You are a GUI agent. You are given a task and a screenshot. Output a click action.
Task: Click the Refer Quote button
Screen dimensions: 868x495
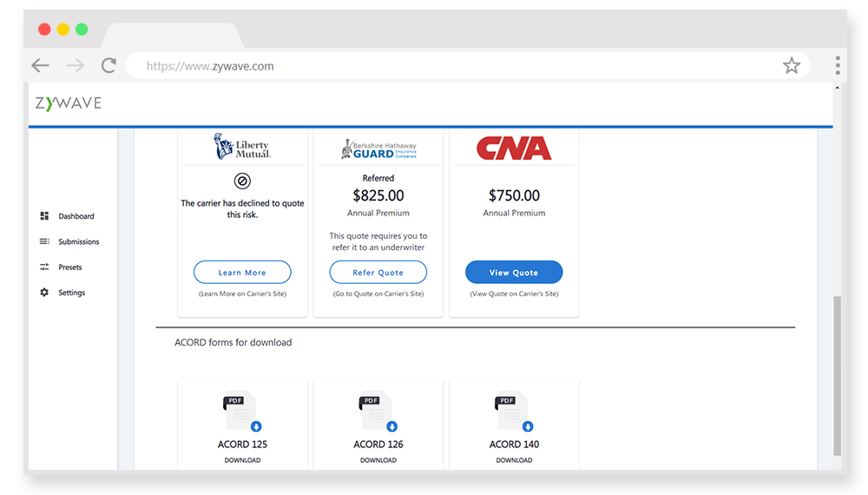[378, 273]
